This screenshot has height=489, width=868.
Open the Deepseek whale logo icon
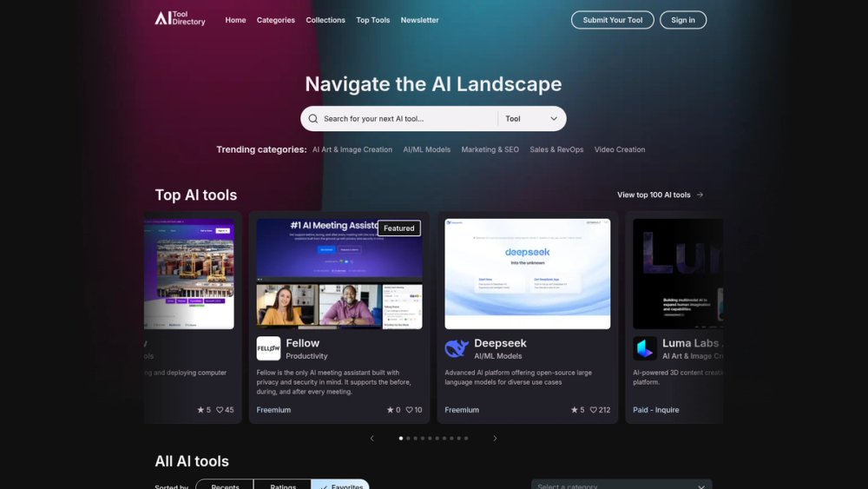click(x=457, y=348)
